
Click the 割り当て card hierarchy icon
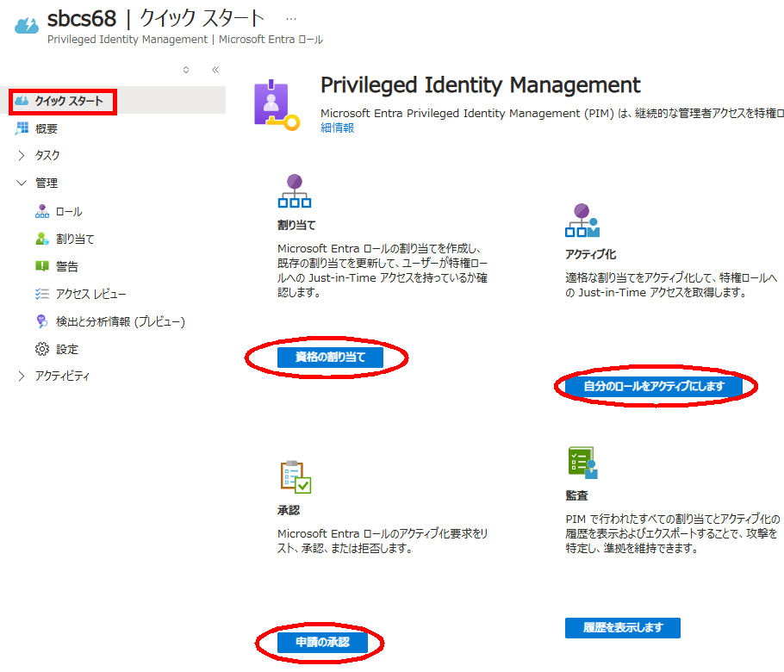pyautogui.click(x=295, y=190)
